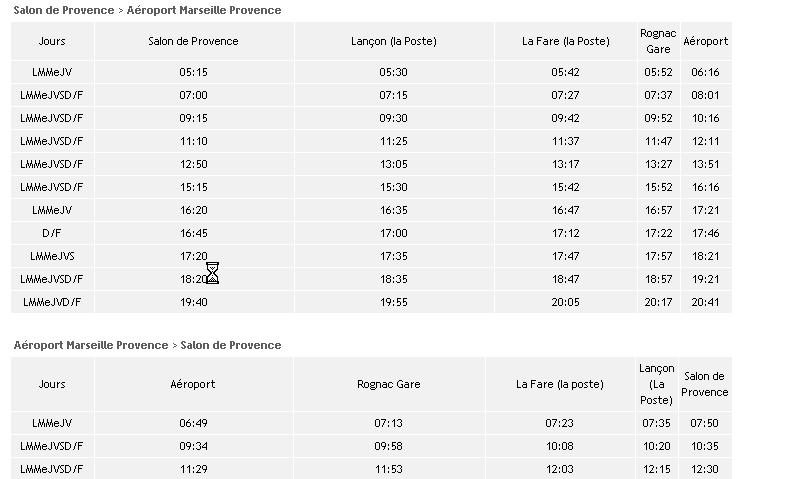This screenshot has width=797, height=479.
Task: Select the 08:01 airport arrival time
Action: (705, 96)
